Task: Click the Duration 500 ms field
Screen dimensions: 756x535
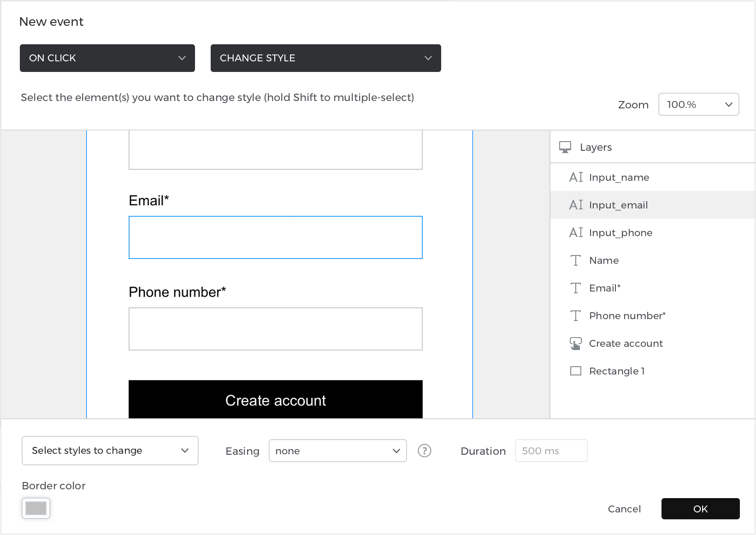Action: click(x=551, y=451)
